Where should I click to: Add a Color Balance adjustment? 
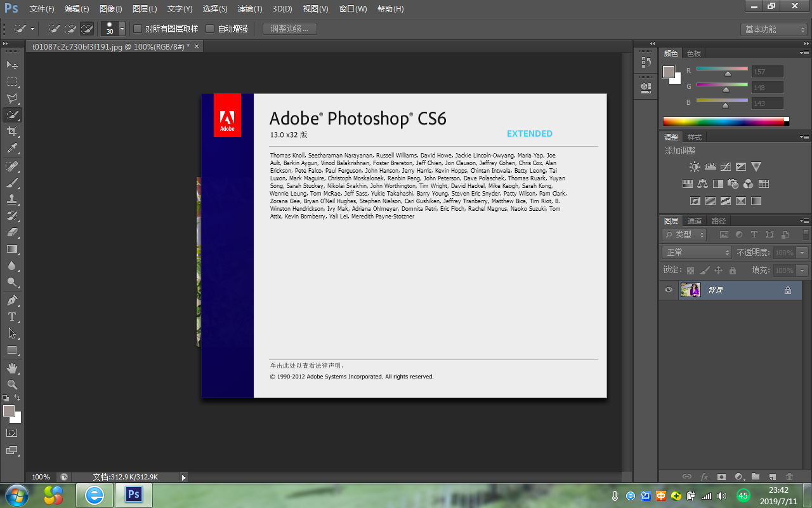click(x=702, y=184)
